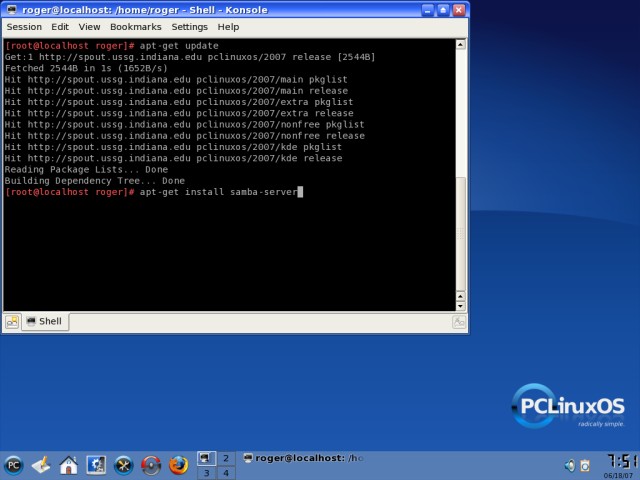The width and height of the screenshot is (640, 480).
Task: Click the close tab icon at the tab bar's right end
Action: (x=459, y=322)
